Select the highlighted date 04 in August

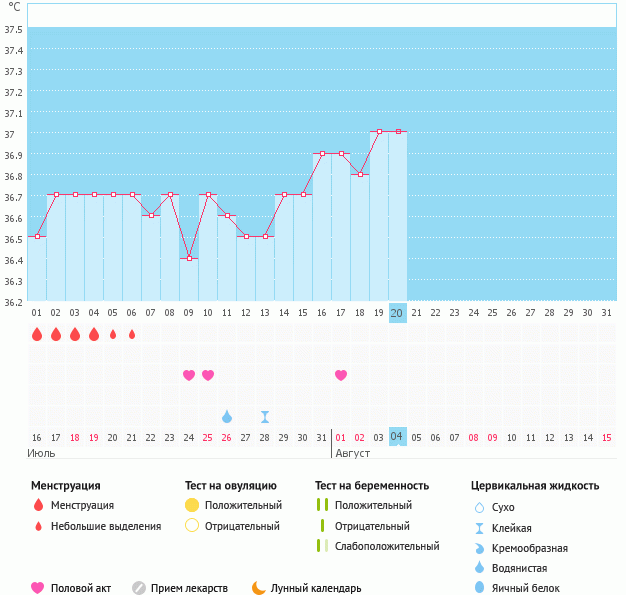click(397, 437)
